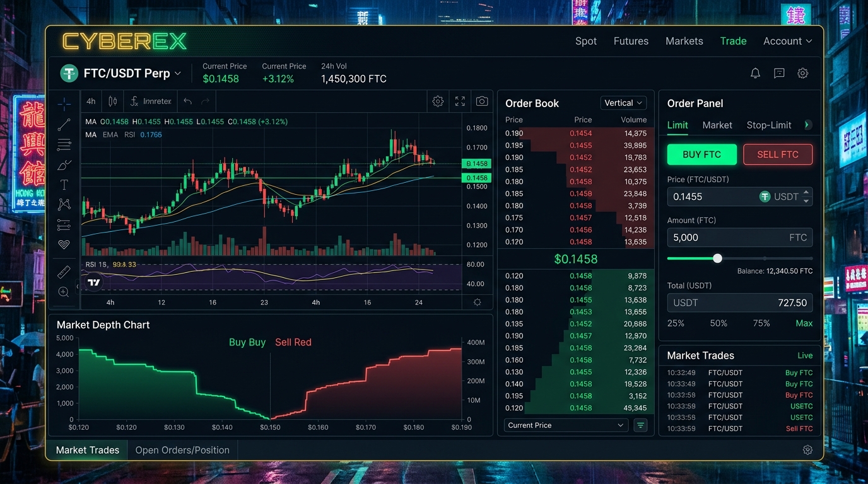
Task: Select the bottom Market Trades tab
Action: click(88, 450)
